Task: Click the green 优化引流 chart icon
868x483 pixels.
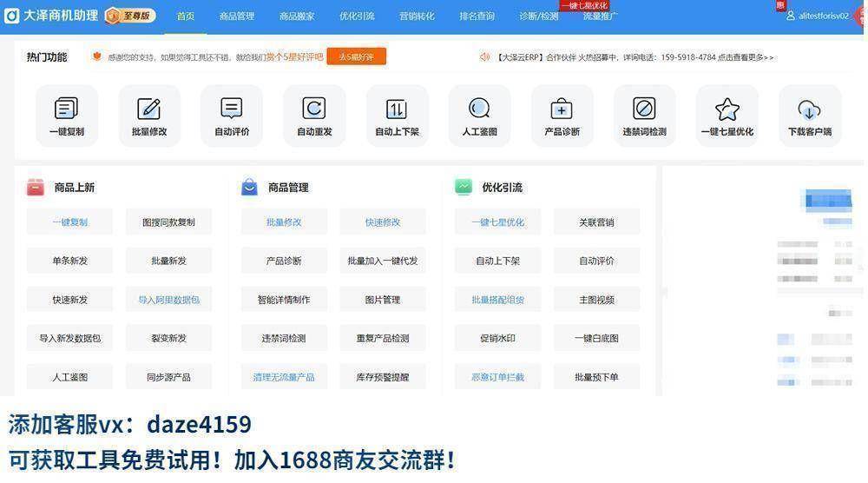Action: point(464,188)
